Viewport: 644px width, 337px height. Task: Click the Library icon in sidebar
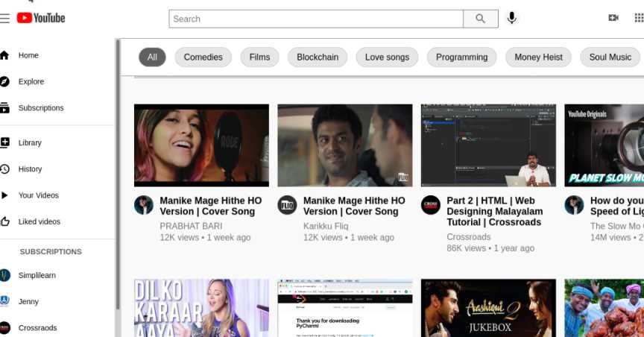[4, 142]
